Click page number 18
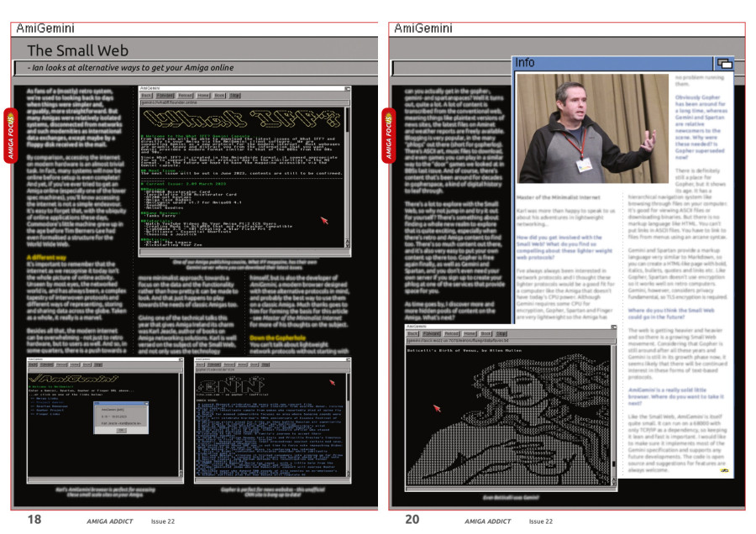 (34, 520)
